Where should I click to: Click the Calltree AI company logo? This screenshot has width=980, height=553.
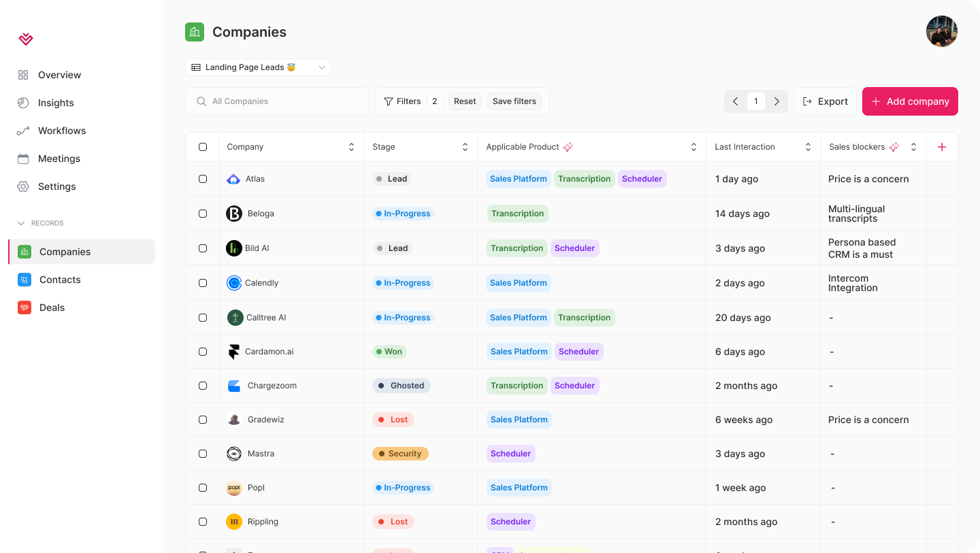pyautogui.click(x=235, y=318)
